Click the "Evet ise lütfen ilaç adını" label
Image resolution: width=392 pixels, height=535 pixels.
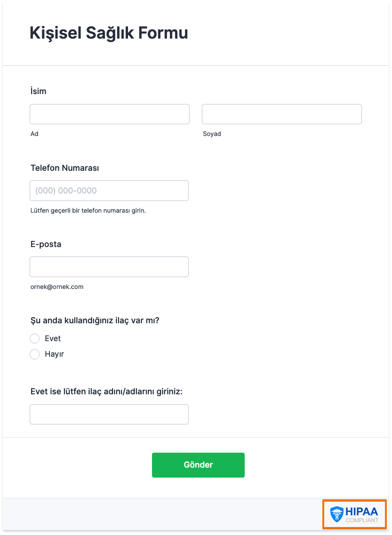106,391
